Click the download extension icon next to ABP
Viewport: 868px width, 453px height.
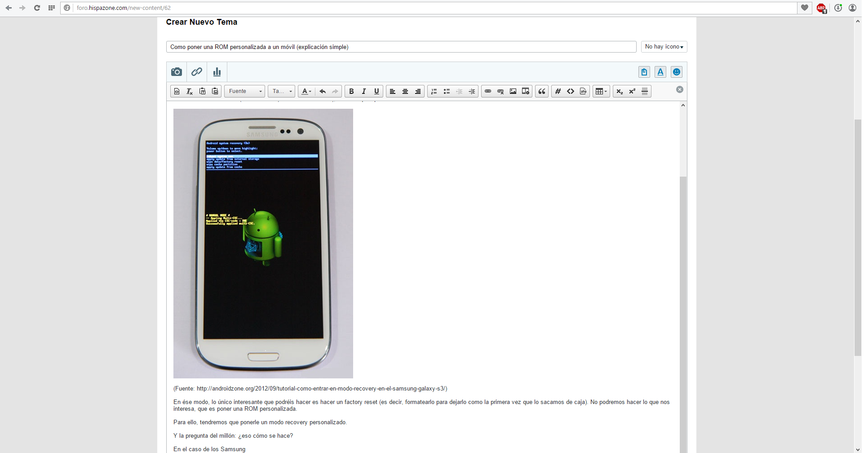(838, 8)
